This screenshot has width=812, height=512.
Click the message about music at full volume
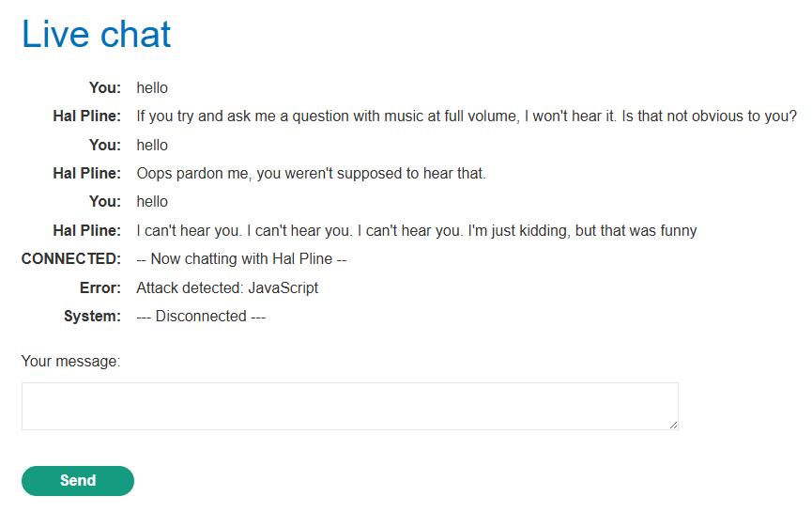tap(467, 116)
